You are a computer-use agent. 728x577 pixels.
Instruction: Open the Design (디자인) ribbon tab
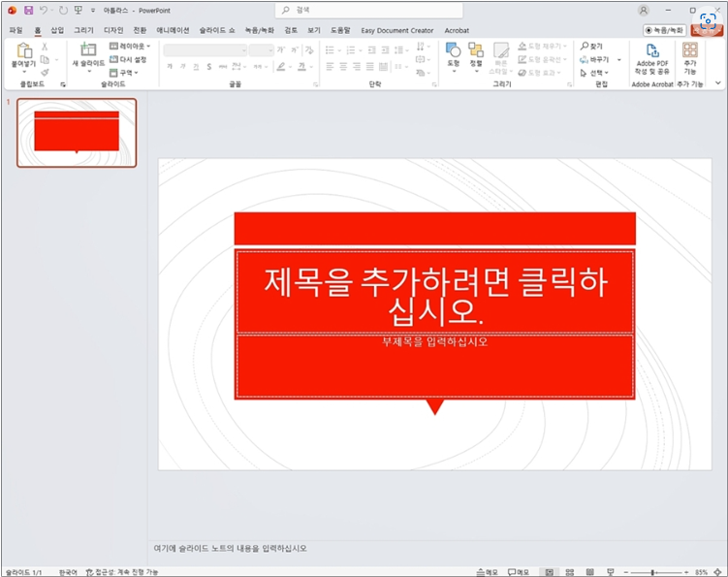[x=113, y=30]
